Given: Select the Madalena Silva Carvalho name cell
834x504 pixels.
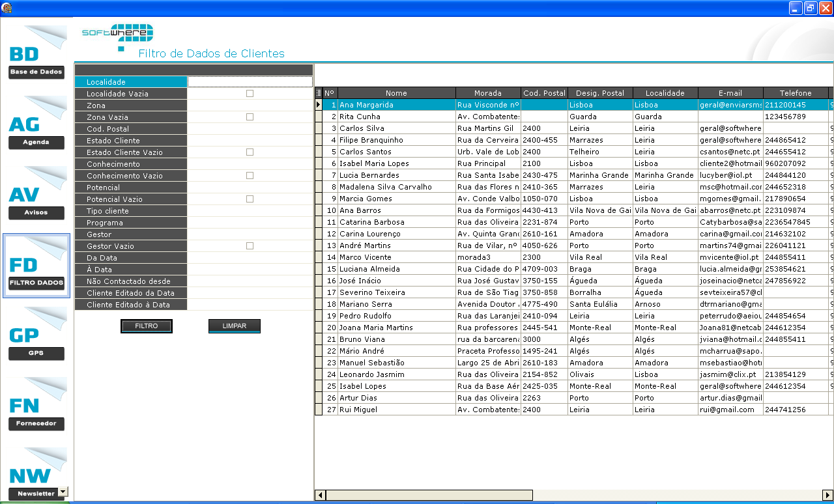Looking at the screenshot, I should (x=397, y=187).
